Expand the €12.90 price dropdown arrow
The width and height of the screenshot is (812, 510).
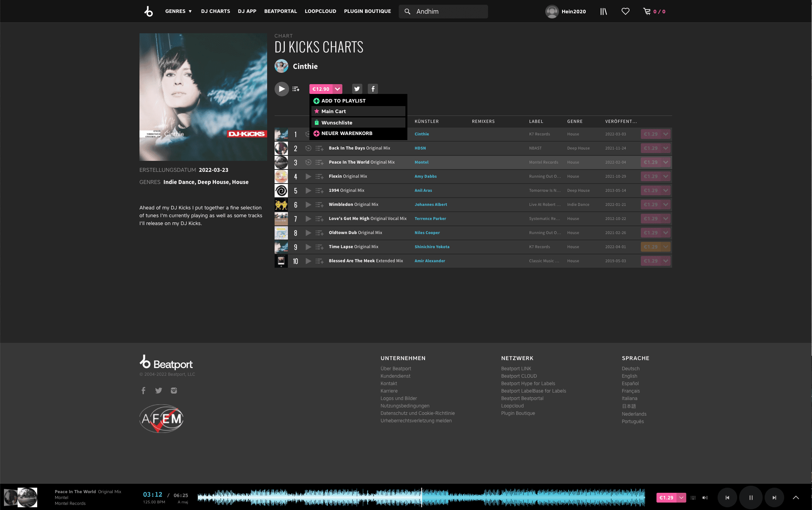pos(337,89)
